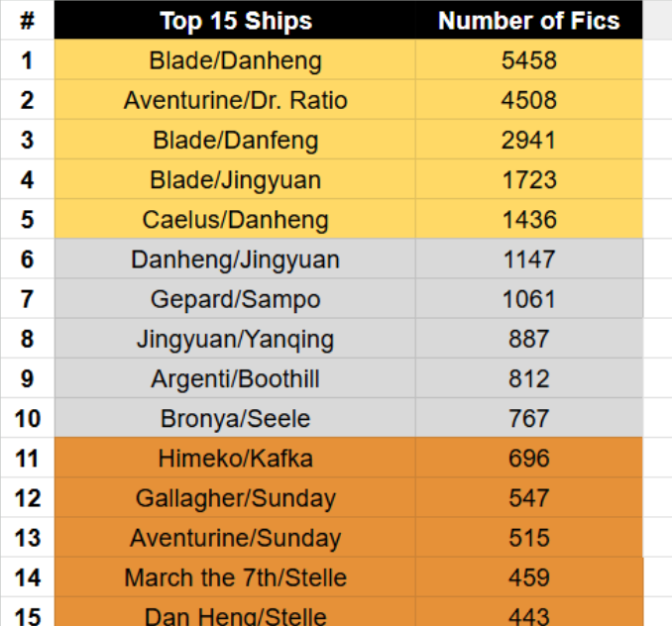
Task: Select the 'Number of Fics' header cell
Action: click(529, 20)
